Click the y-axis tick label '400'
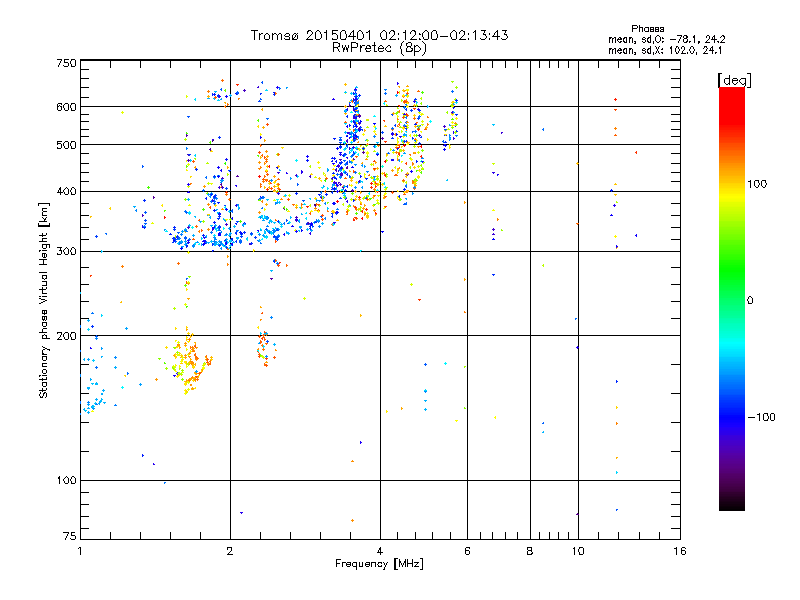The image size is (800, 600). point(66,191)
